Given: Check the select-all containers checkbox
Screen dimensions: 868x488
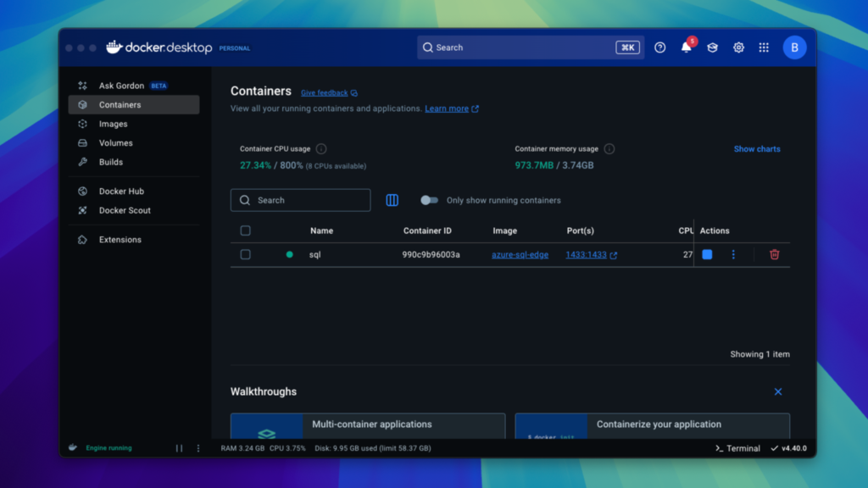Looking at the screenshot, I should 245,230.
